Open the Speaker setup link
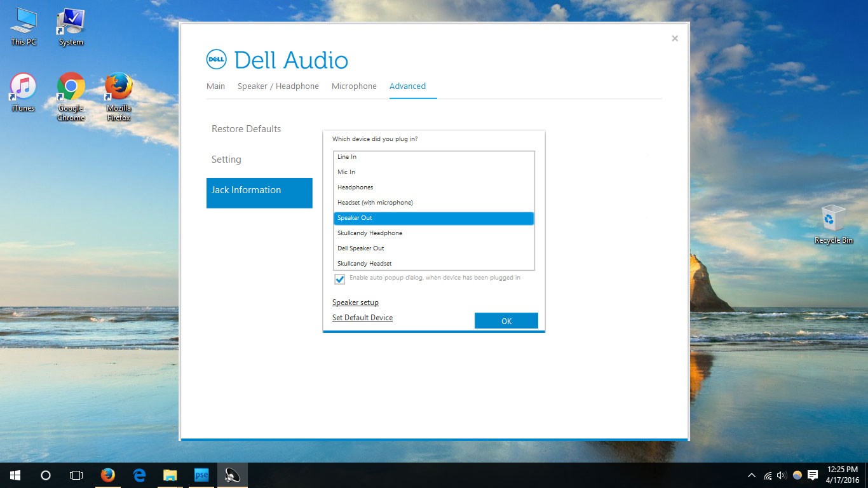Viewport: 868px width, 488px height. [x=355, y=302]
